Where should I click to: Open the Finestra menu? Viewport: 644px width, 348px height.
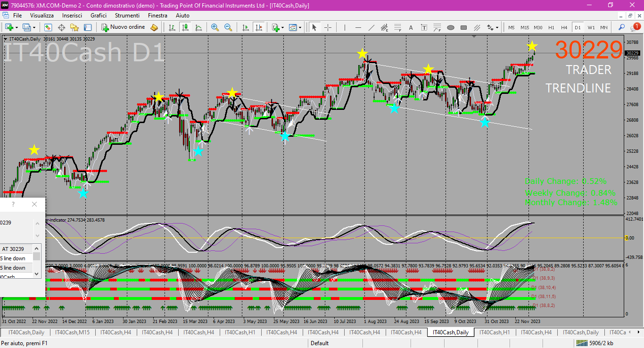pos(157,16)
